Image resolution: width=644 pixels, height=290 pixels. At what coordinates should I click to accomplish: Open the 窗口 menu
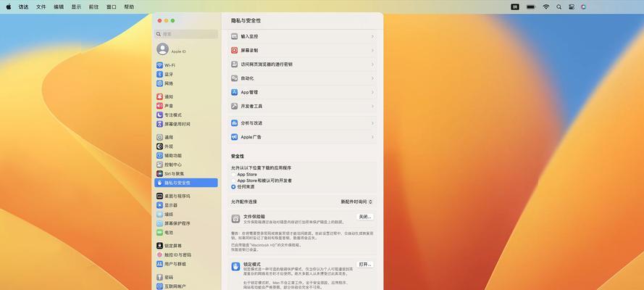(x=112, y=7)
